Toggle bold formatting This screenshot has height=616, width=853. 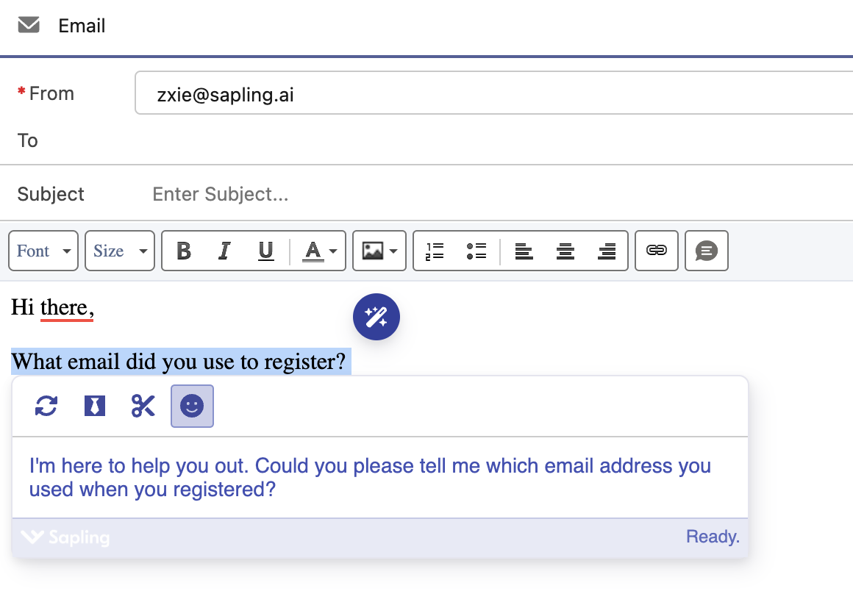click(184, 251)
